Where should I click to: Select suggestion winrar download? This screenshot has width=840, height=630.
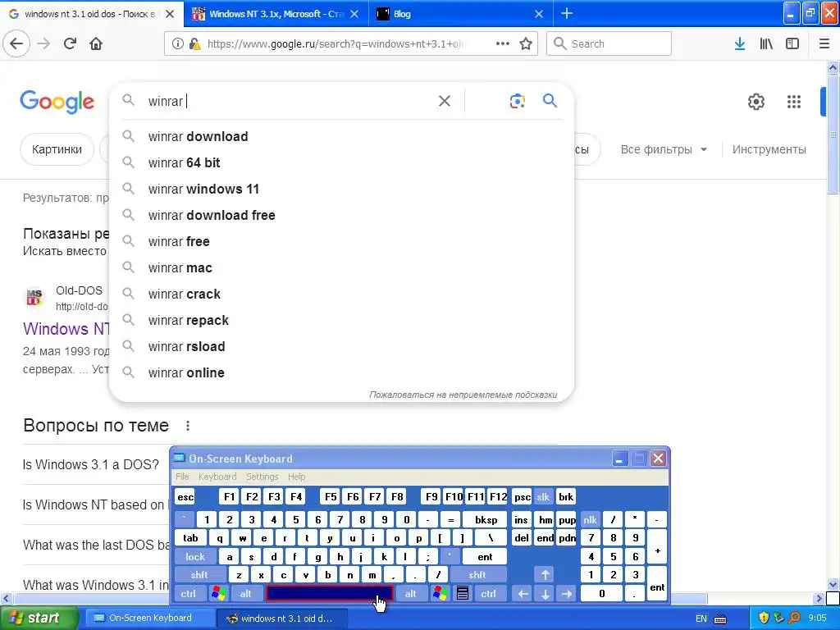341,136
